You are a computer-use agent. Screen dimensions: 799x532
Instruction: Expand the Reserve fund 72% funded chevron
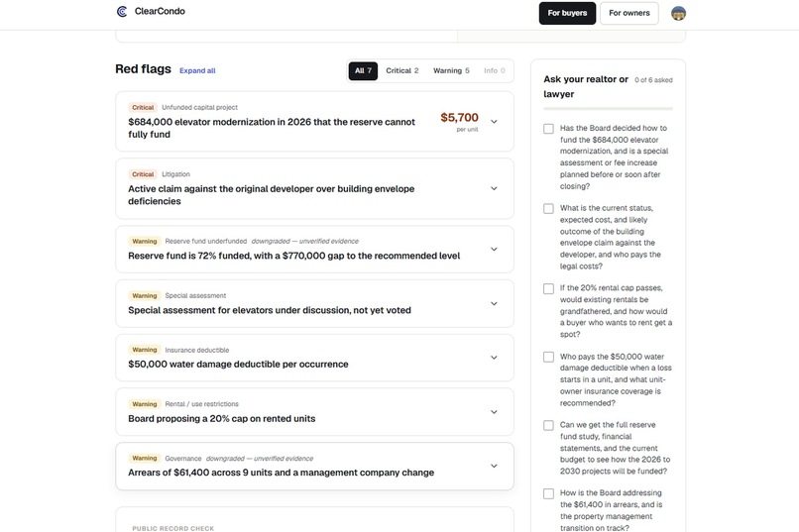pos(494,250)
